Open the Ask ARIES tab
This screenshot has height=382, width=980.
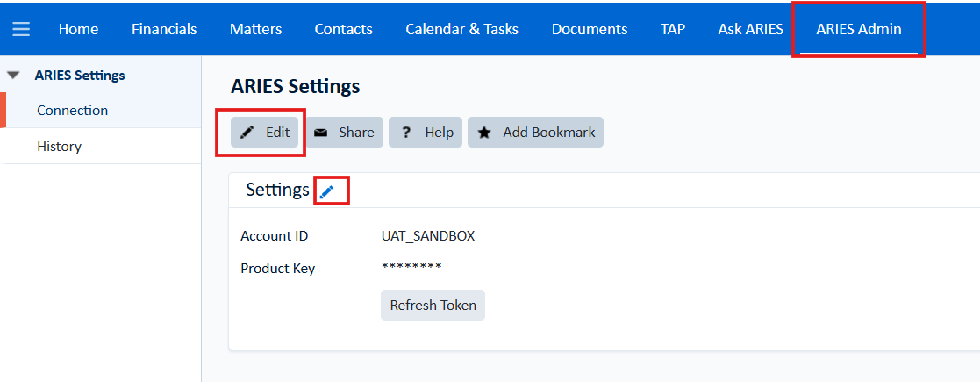coord(751,29)
